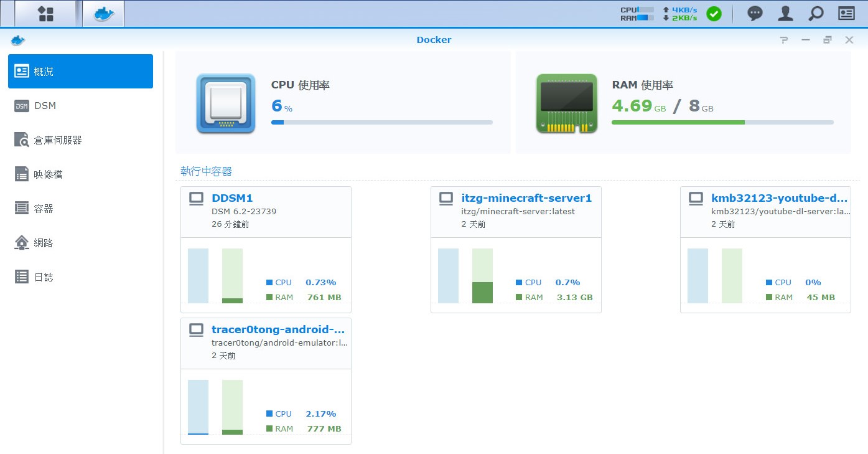The height and width of the screenshot is (454, 868).
Task: Click the search magnifier icon
Action: point(816,14)
